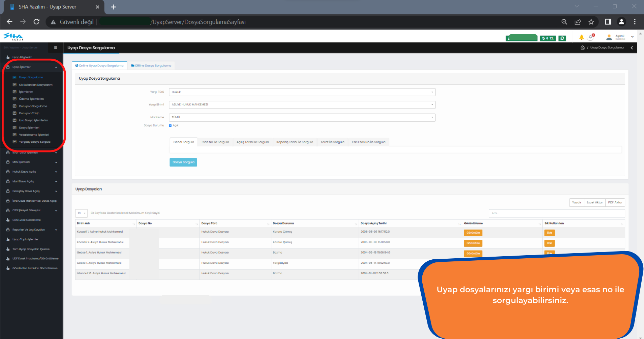Open Yargı Birimi dropdown ASLİYE HUKUK MAHKEMESİ
Viewport: 644px width, 339px height.
[302, 105]
